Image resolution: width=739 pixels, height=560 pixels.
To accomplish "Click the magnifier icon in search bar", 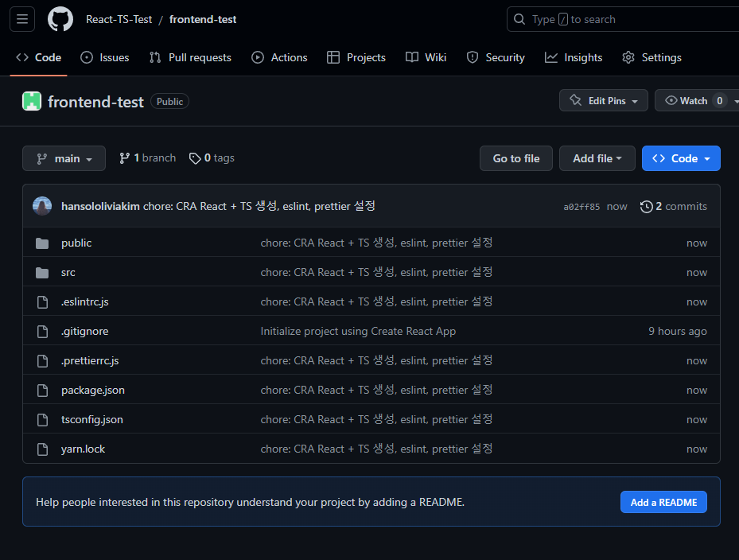I will (x=519, y=19).
